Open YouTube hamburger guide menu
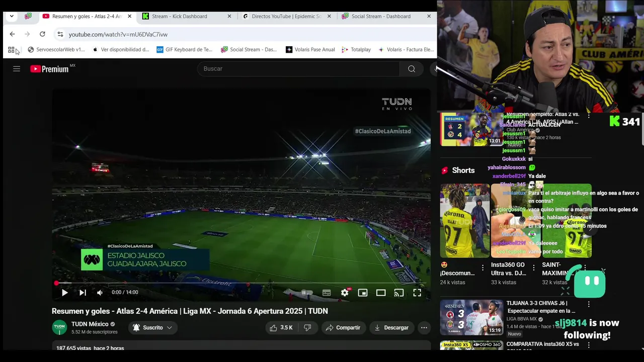This screenshot has width=644, height=362. point(17,69)
